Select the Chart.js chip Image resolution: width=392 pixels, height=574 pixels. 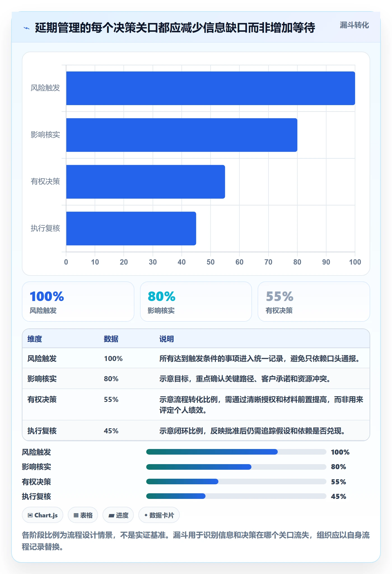[x=43, y=515]
